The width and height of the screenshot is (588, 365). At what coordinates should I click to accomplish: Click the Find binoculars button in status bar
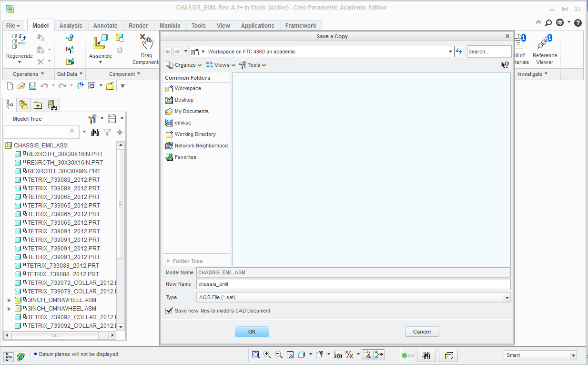pyautogui.click(x=427, y=355)
